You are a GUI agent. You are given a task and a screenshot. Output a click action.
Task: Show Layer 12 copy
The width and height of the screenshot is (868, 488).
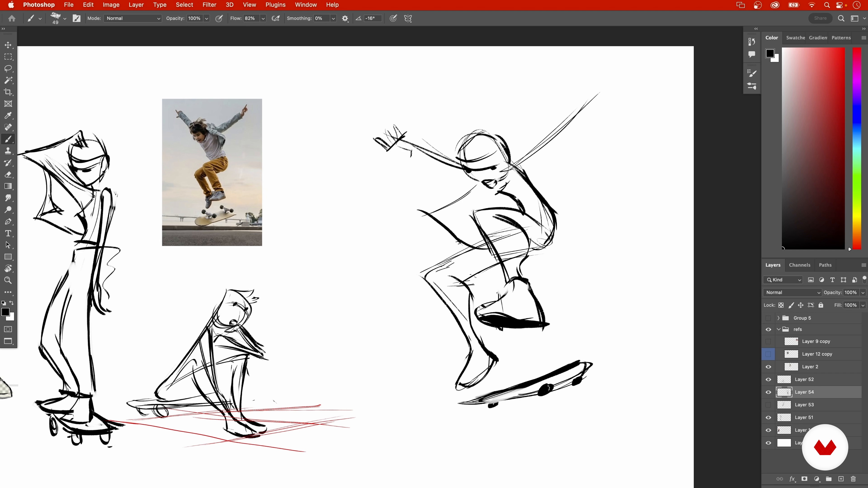(x=768, y=354)
